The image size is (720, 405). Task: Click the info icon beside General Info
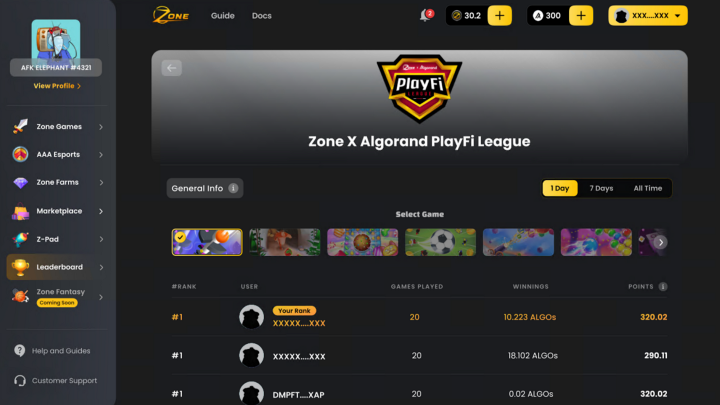tap(233, 188)
